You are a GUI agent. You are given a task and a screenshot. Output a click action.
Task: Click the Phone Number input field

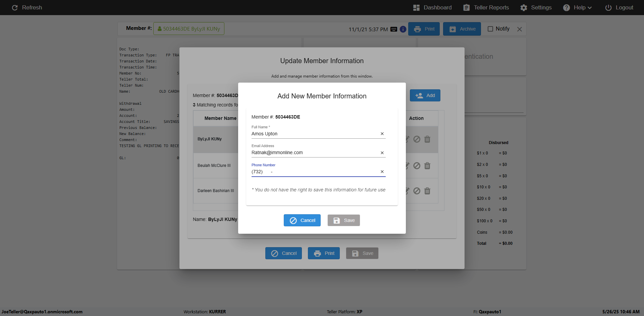315,172
